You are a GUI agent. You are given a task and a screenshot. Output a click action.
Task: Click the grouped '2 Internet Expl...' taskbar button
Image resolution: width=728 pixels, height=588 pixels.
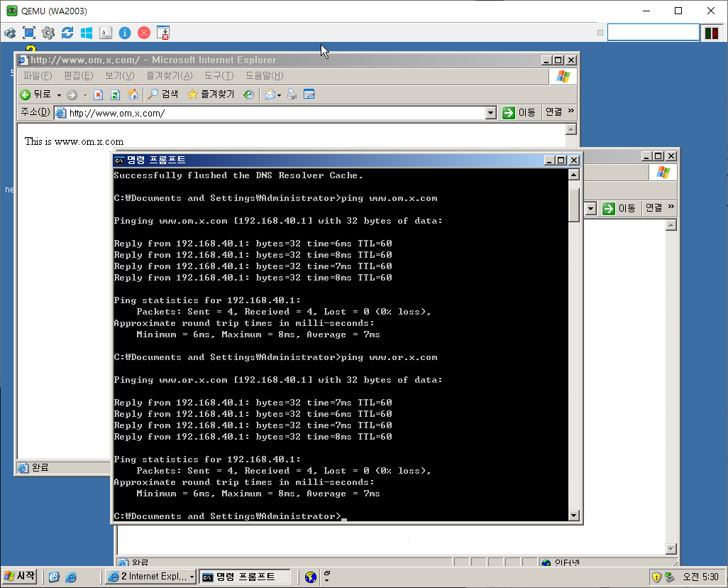pos(150,577)
